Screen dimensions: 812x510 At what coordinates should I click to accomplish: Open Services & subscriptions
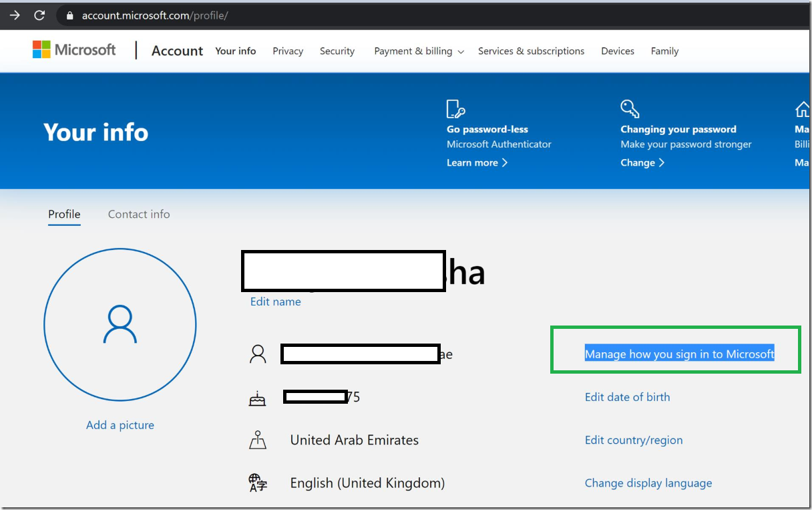click(531, 51)
